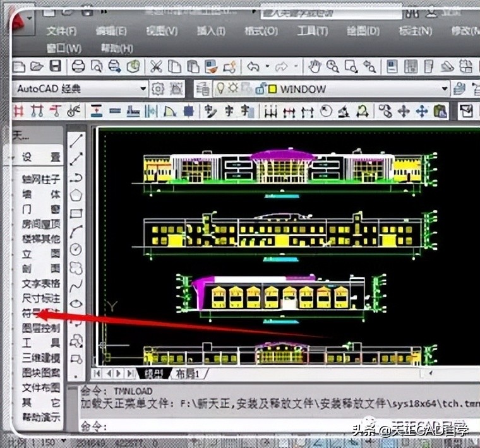Click the yellow layer color swatch
This screenshot has height=448, width=480.
tap(272, 90)
